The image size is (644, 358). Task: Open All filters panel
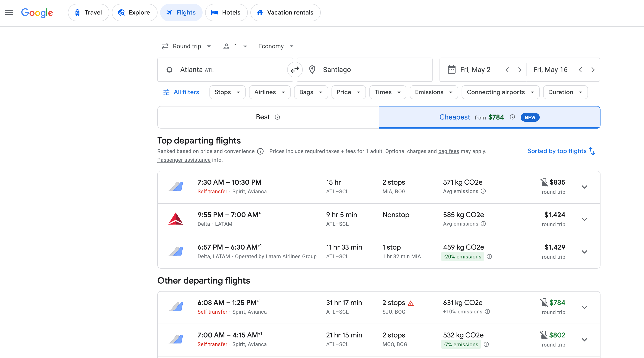[181, 92]
